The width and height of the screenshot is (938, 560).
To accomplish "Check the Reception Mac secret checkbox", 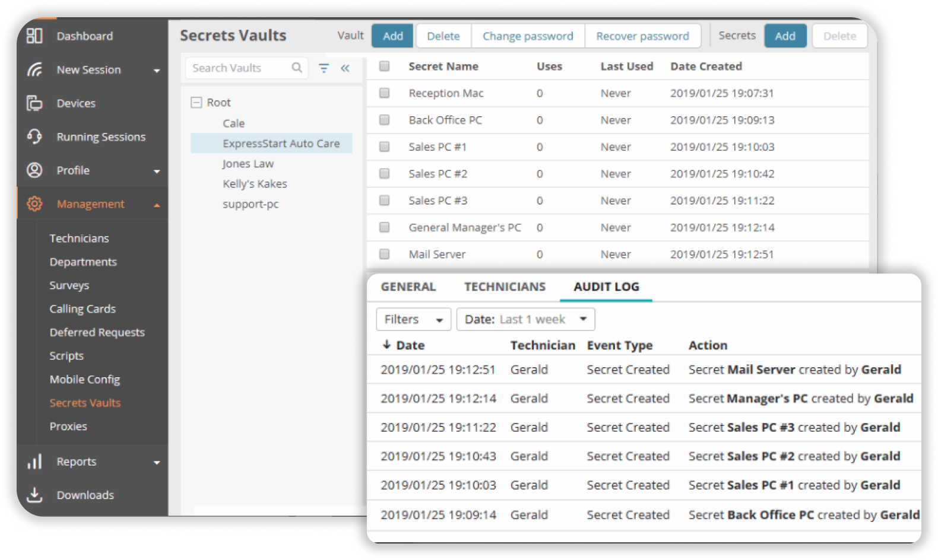I will (385, 93).
